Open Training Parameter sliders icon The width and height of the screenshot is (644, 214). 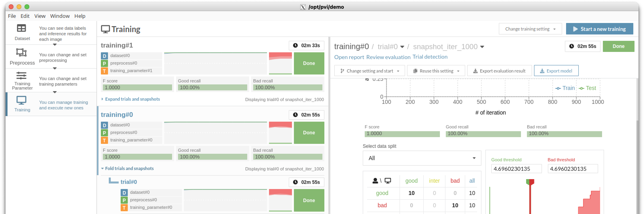pos(21,75)
